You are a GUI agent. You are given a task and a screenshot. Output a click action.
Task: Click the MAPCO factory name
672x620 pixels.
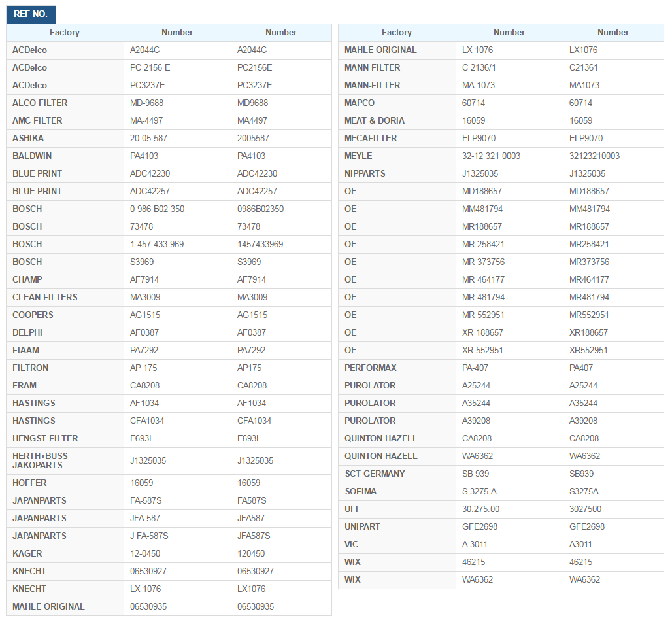(x=360, y=103)
